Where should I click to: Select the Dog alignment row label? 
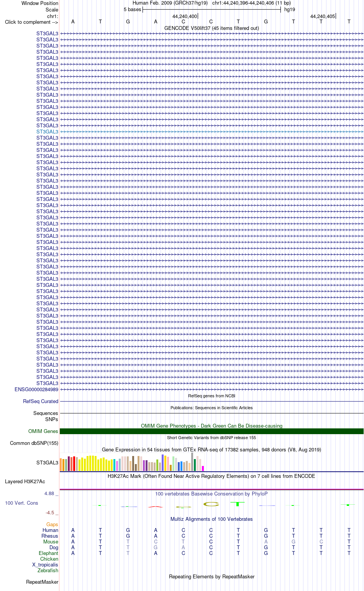[54, 547]
